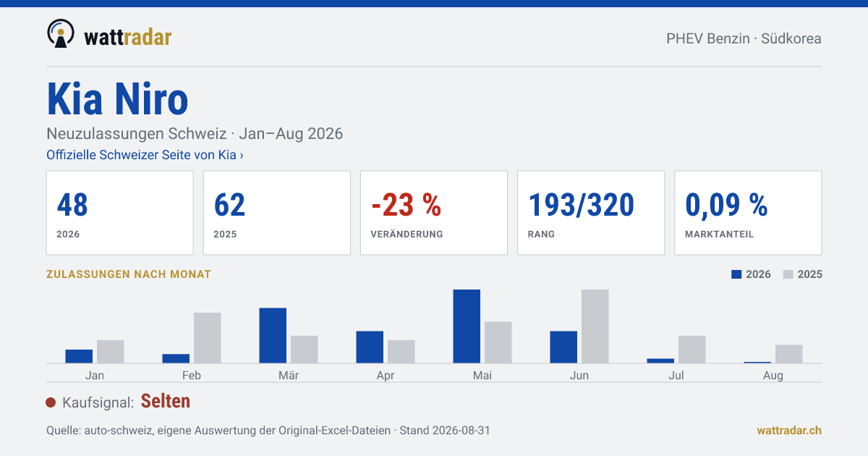Click the Quelle auto-schweiz source note
Screen dimensions: 868x456
point(268,430)
